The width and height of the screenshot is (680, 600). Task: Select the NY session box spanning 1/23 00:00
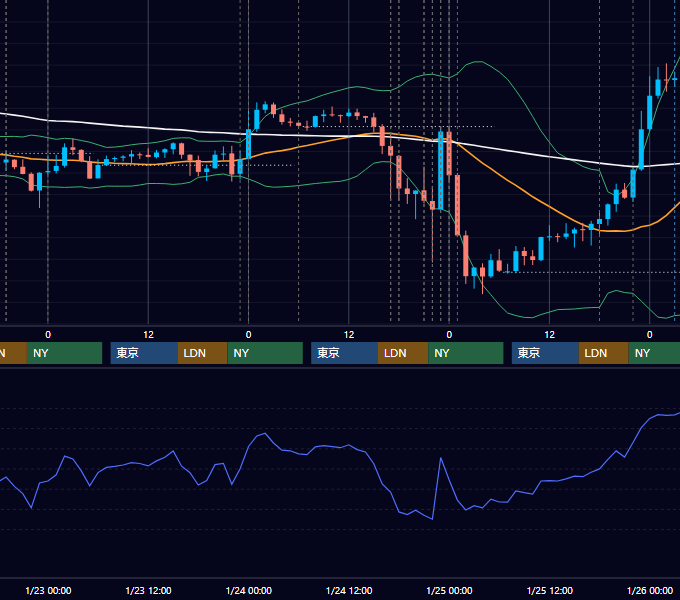pyautogui.click(x=64, y=353)
